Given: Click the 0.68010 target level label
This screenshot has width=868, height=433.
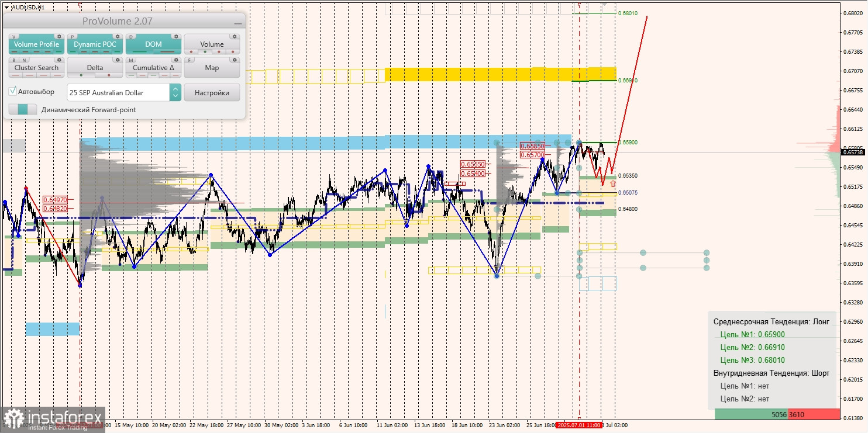Looking at the screenshot, I should (628, 13).
